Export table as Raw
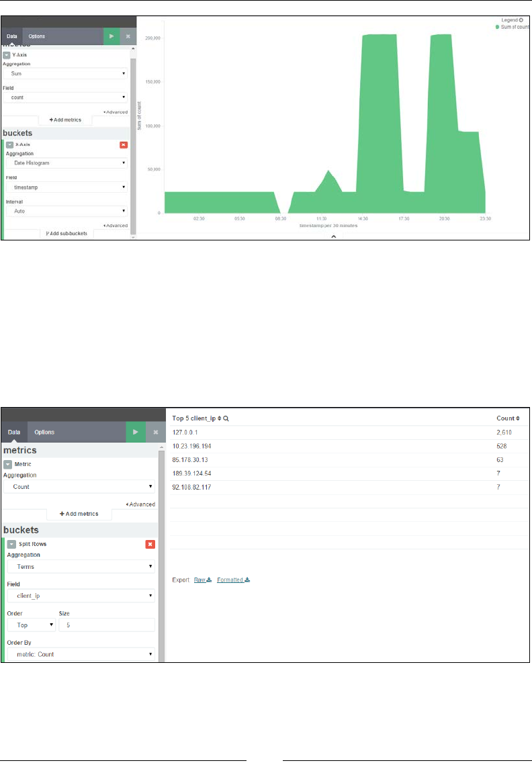 pos(203,580)
